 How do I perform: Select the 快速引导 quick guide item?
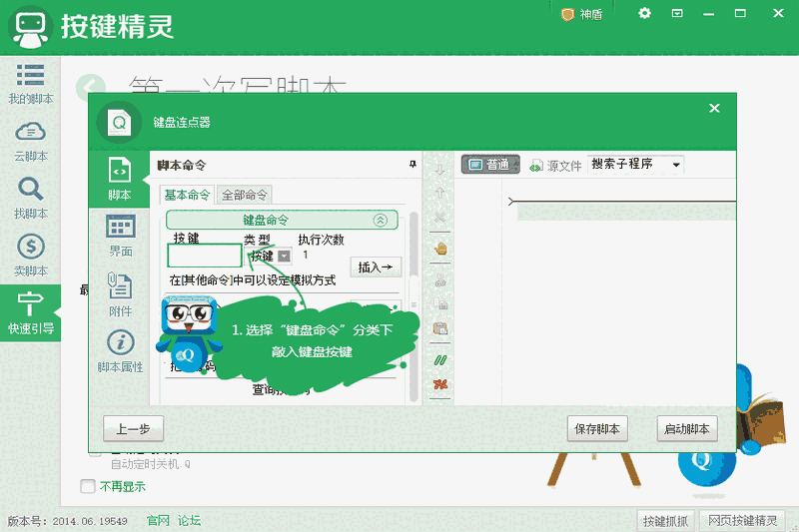click(31, 313)
